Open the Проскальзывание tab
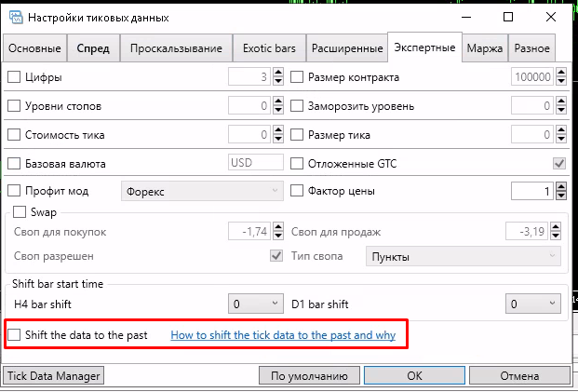Screen dimensions: 578x392 (x=176, y=48)
